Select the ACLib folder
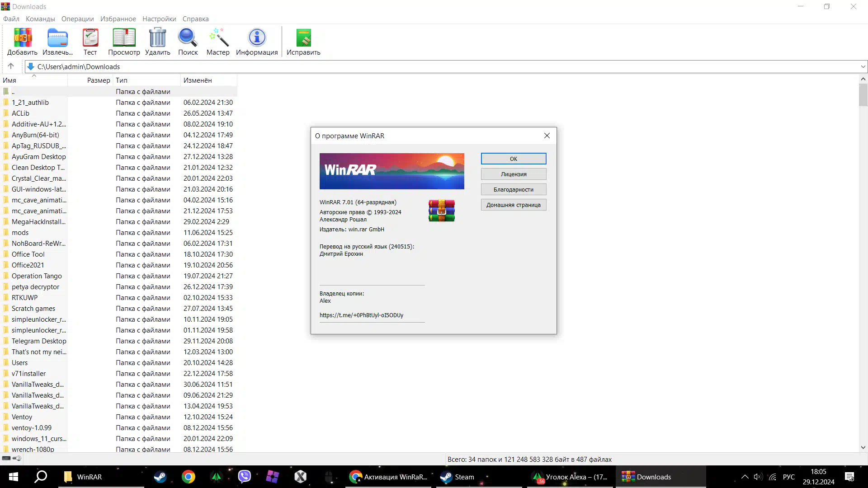Viewport: 868px width, 488px height. point(118,113)
